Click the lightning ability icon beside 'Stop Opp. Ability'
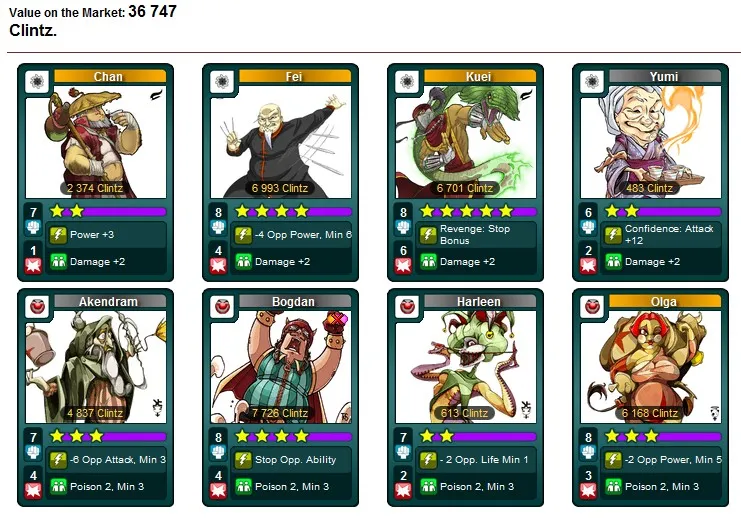This screenshot has width=741, height=518. [x=243, y=459]
